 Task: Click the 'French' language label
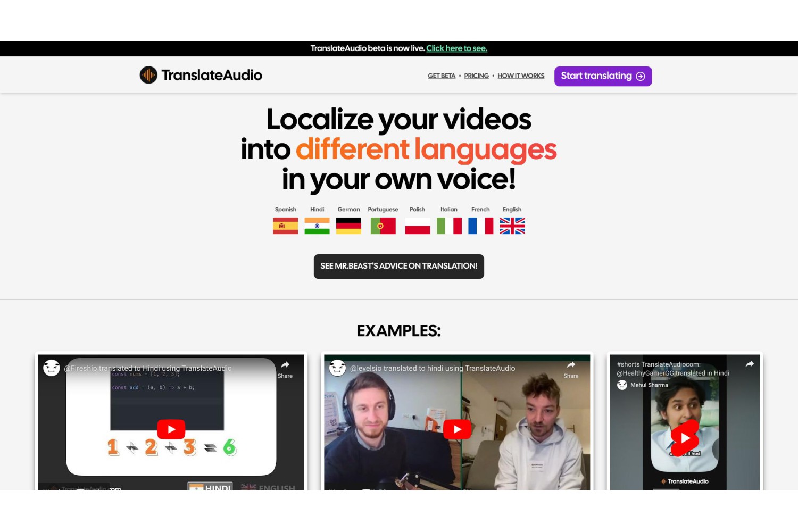pyautogui.click(x=480, y=210)
